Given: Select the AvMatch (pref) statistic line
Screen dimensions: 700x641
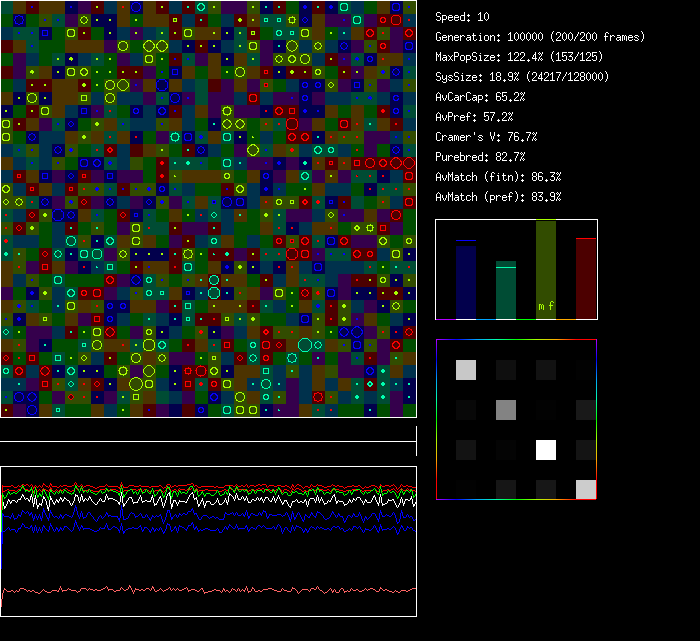Looking at the screenshot, I should point(499,197).
